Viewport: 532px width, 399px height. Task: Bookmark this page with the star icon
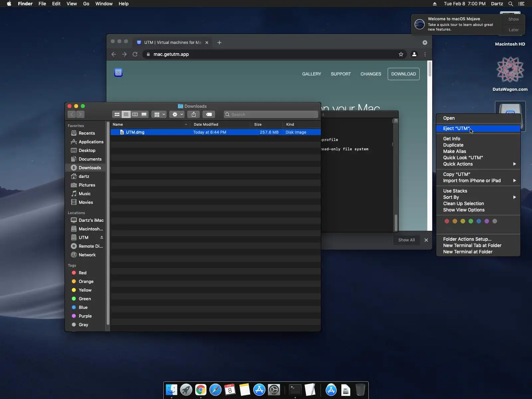click(401, 54)
